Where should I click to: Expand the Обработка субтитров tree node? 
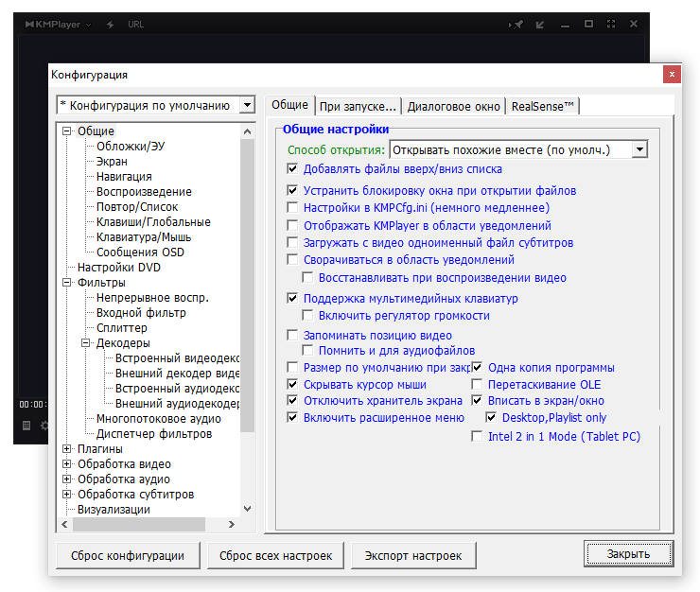[x=66, y=495]
